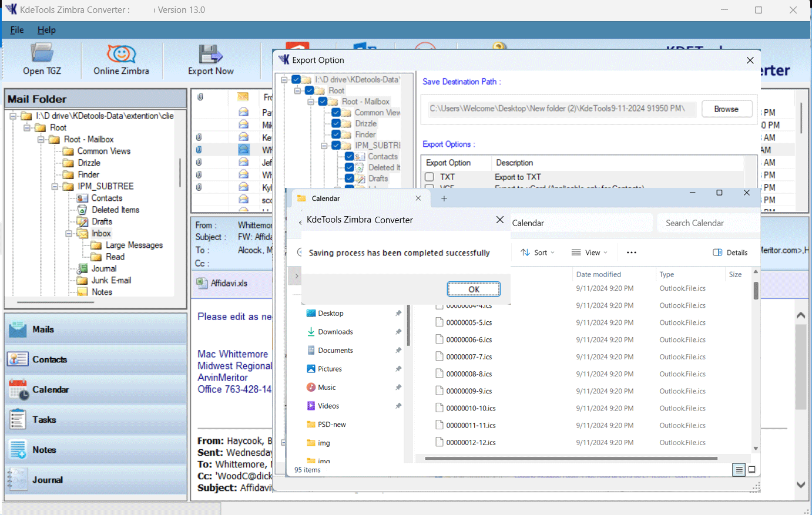
Task: Open the Help menu
Action: 46,30
